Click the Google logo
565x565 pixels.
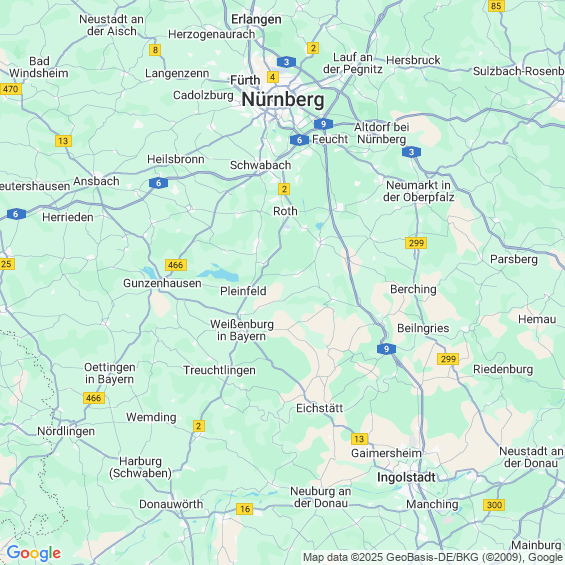[x=34, y=553]
